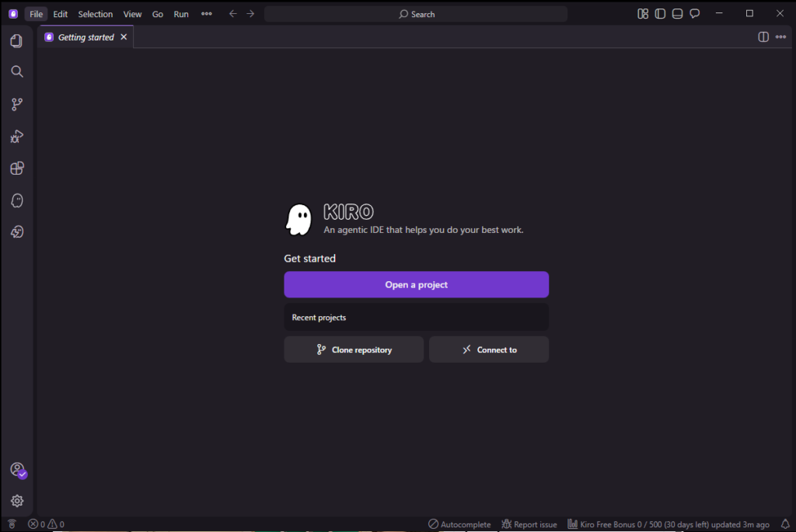
Task: Toggle the bottom panel visibility
Action: tap(677, 14)
